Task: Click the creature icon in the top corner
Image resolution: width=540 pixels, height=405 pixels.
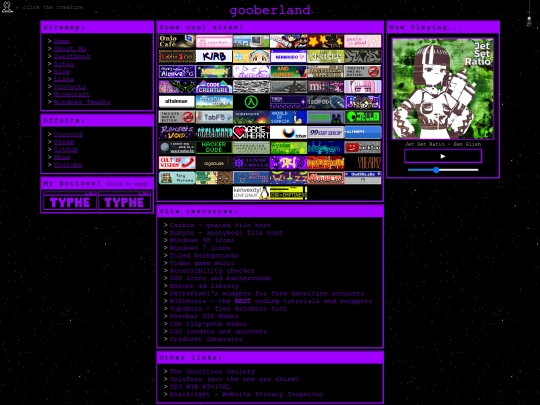Action: (7, 7)
